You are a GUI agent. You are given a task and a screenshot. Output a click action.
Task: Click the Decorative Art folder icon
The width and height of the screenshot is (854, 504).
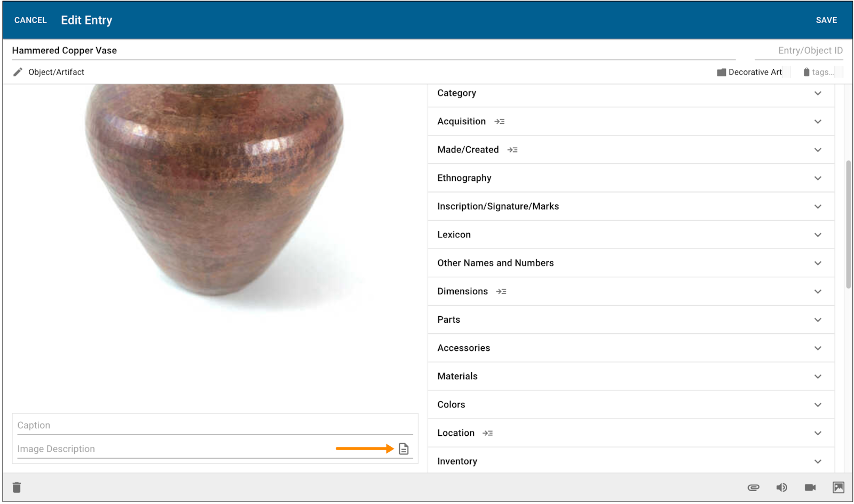tap(721, 73)
